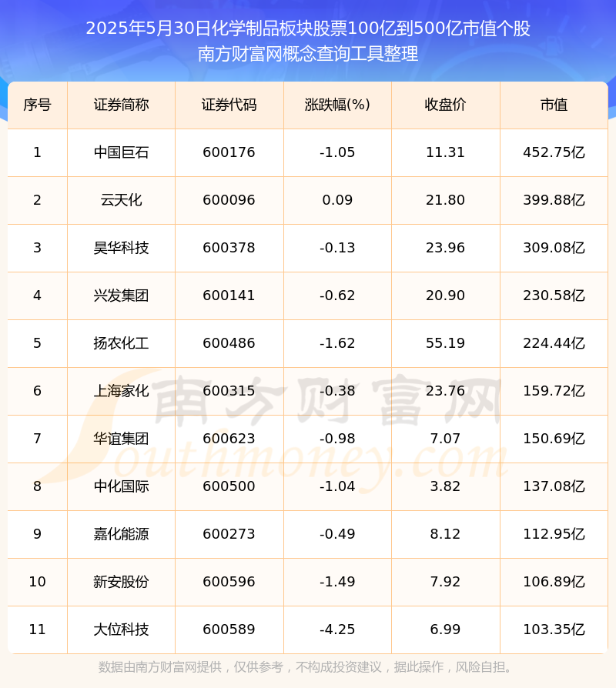Screen dimensions: 616x688
Task: Click closing price 8.12
Action: (x=445, y=534)
